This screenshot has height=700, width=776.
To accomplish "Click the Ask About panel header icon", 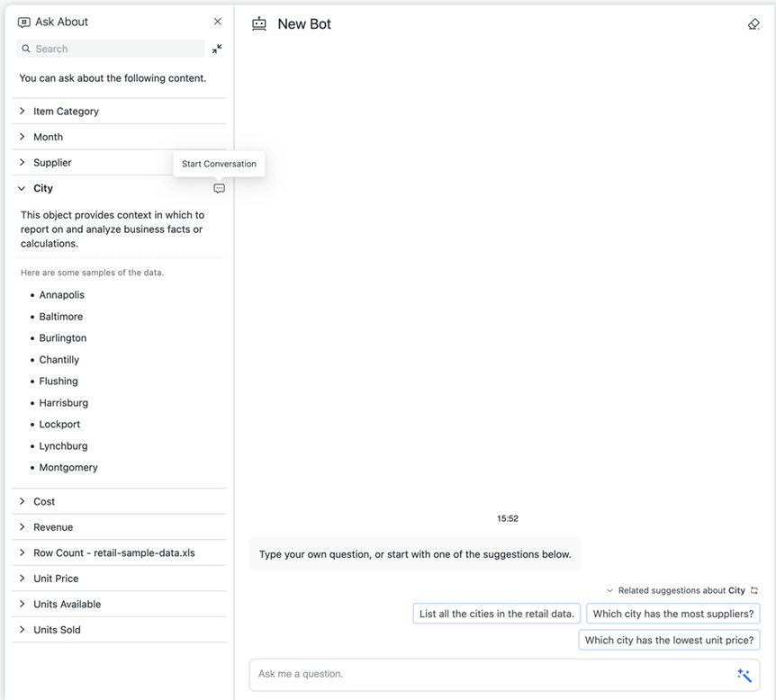I will [24, 22].
